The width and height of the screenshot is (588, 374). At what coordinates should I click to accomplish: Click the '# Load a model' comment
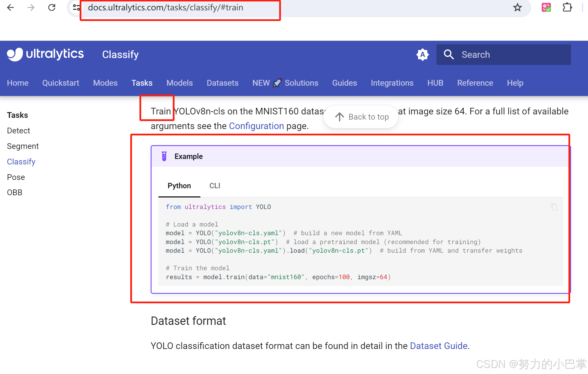[192, 225]
